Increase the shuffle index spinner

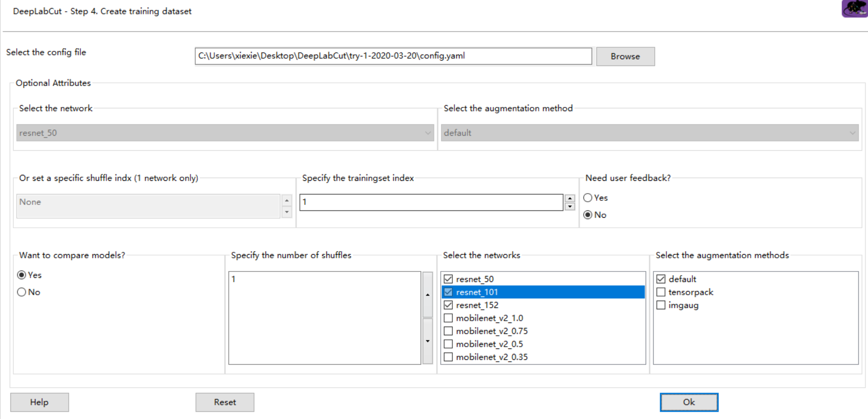[287, 200]
